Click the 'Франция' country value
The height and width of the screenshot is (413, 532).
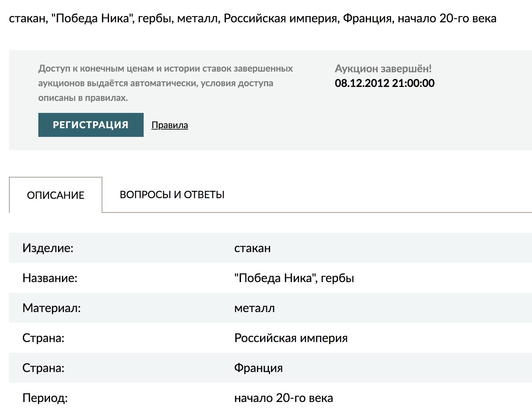point(258,368)
